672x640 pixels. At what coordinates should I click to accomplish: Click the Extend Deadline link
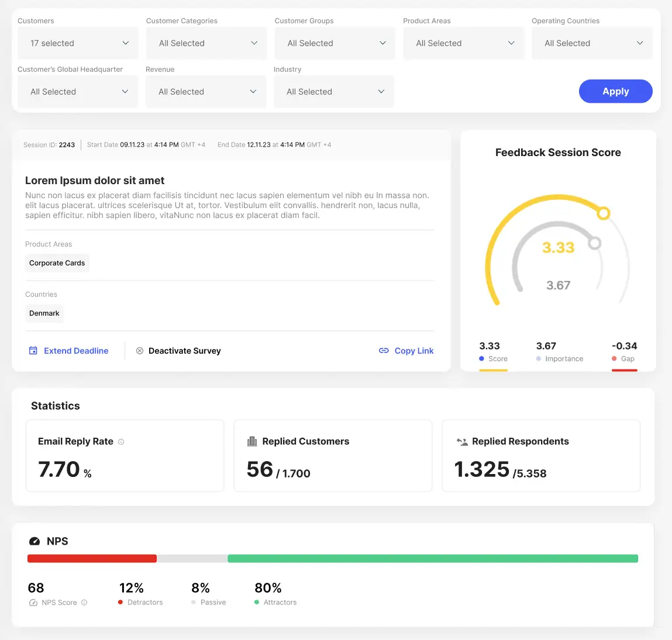76,351
